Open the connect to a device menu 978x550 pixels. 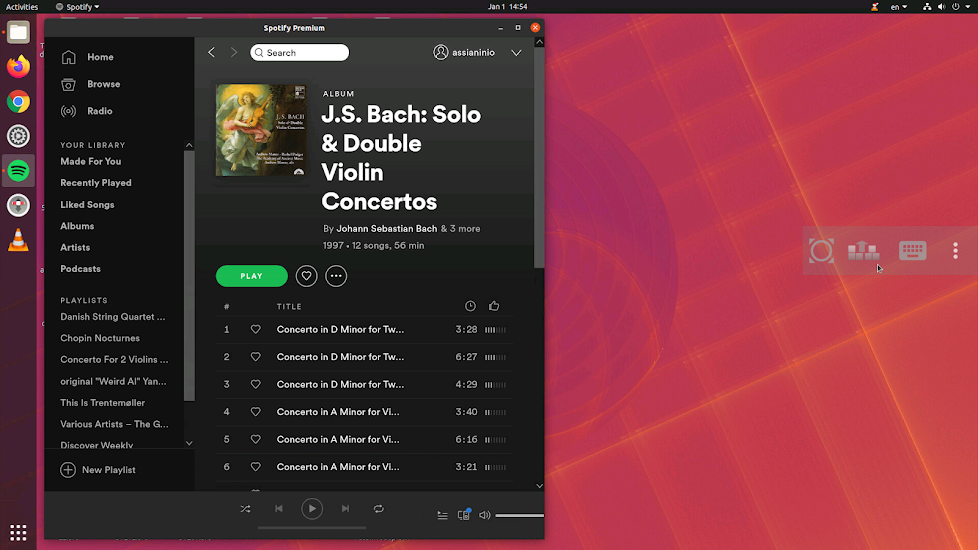coord(463,514)
